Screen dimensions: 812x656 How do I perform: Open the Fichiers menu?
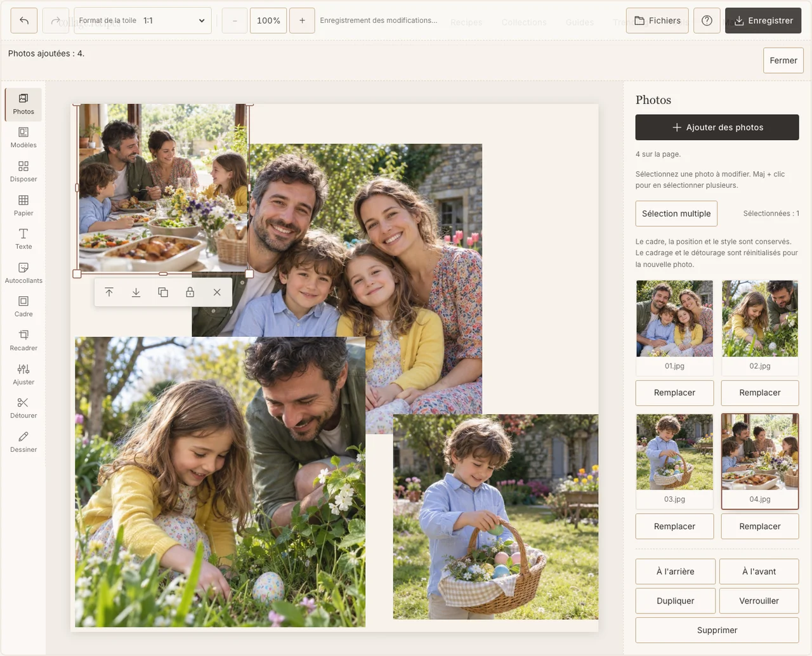[657, 21]
